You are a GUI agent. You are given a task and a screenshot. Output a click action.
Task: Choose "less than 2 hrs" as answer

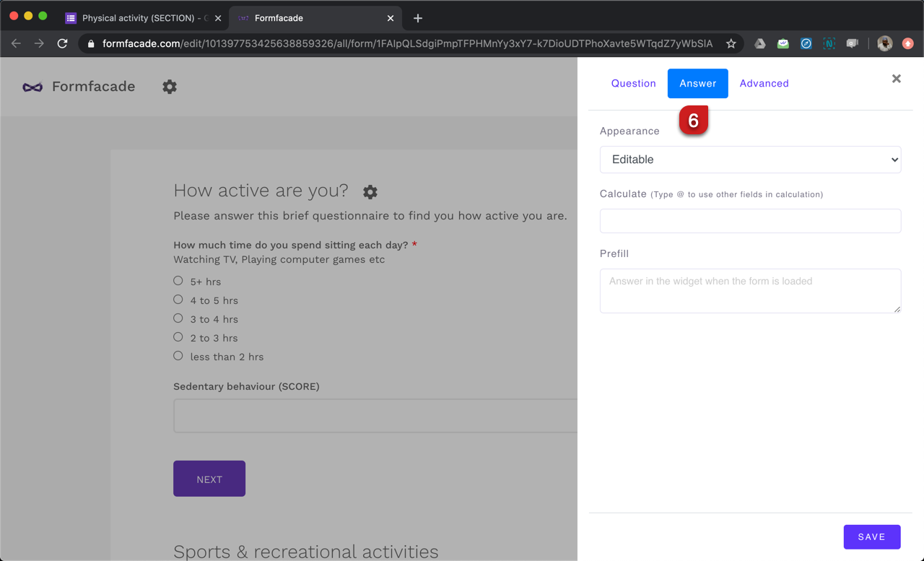pyautogui.click(x=178, y=355)
